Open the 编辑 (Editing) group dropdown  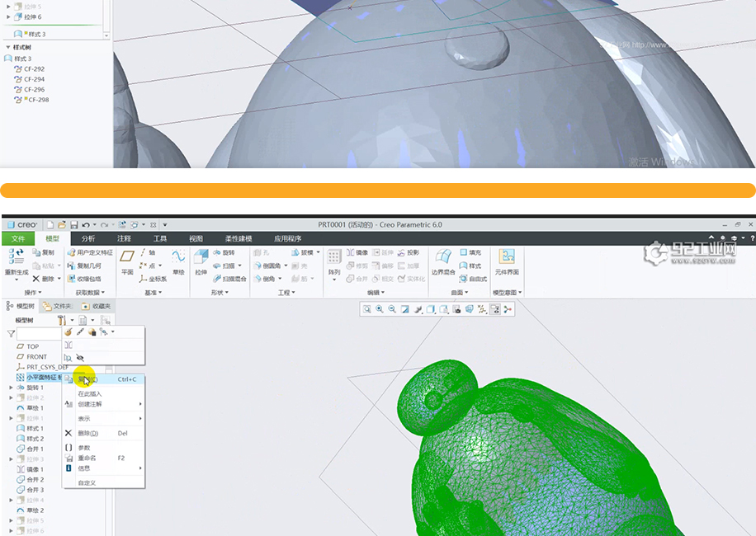tap(376, 292)
